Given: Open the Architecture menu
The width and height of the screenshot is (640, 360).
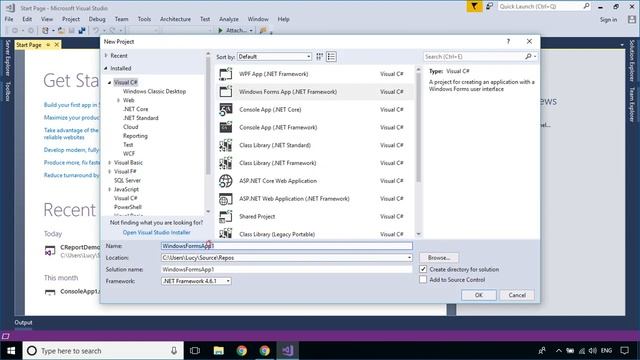Looking at the screenshot, I should [175, 19].
